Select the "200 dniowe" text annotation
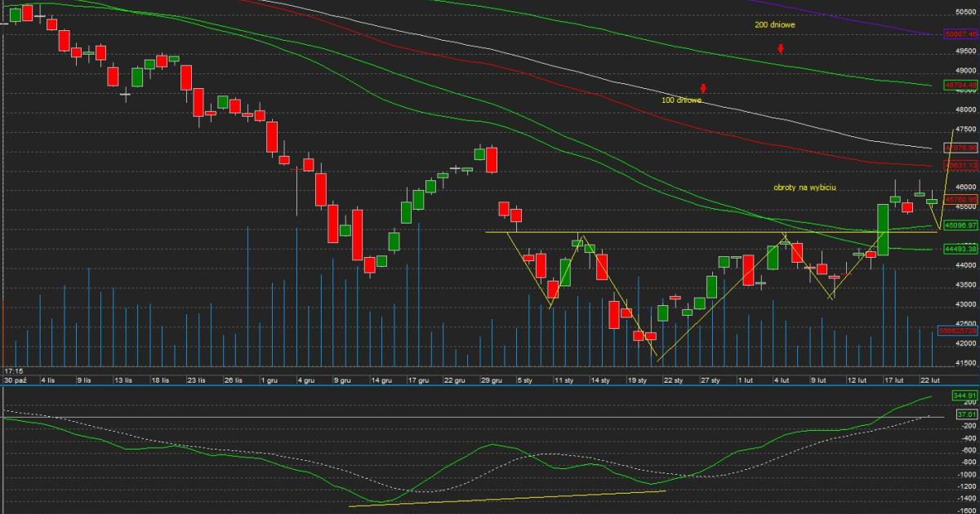This screenshot has height=514, width=980. click(x=774, y=25)
